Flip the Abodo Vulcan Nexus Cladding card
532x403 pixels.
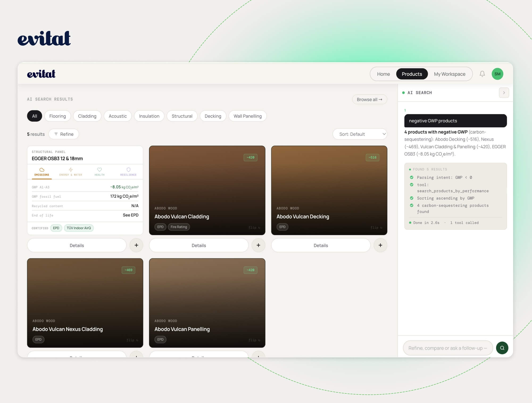132,340
